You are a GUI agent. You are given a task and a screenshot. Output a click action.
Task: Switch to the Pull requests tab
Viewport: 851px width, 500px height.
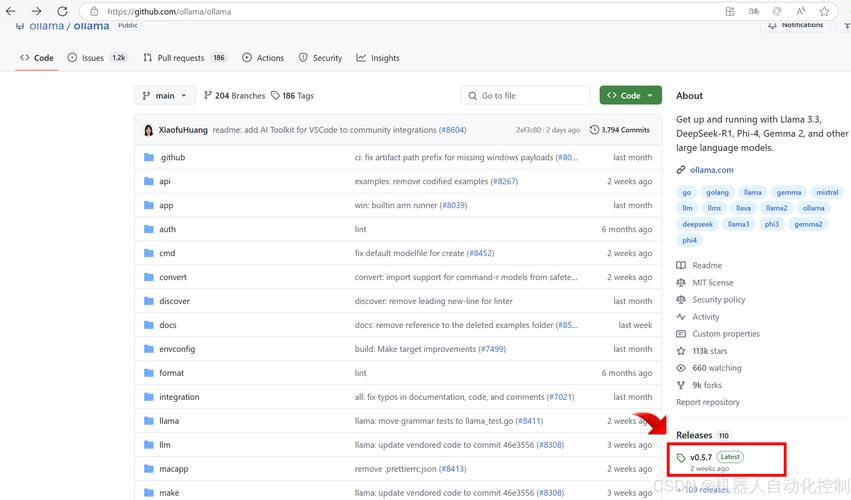(x=185, y=58)
